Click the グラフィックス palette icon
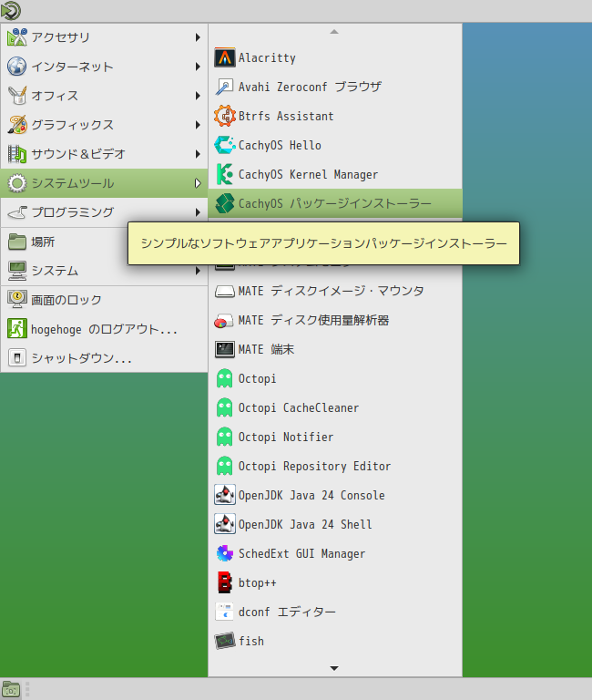 [x=17, y=125]
